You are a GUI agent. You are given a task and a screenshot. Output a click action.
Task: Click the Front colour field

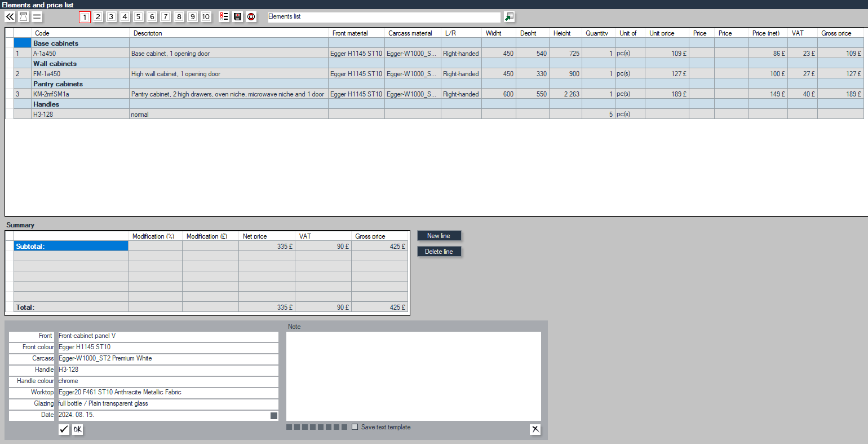pos(168,348)
